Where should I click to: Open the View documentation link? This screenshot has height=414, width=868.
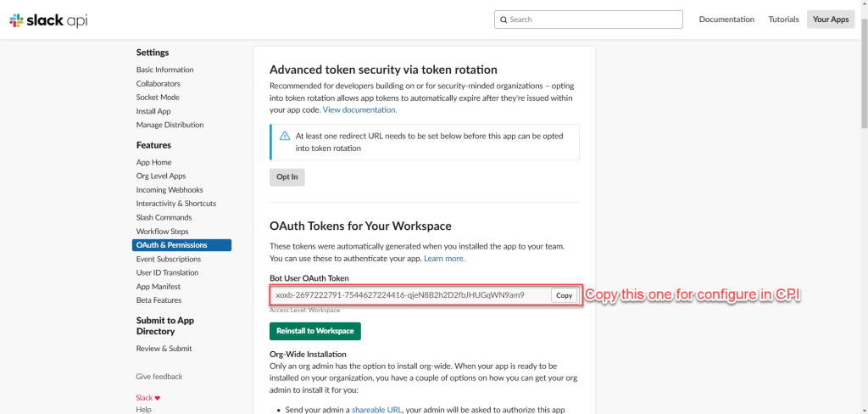point(359,109)
